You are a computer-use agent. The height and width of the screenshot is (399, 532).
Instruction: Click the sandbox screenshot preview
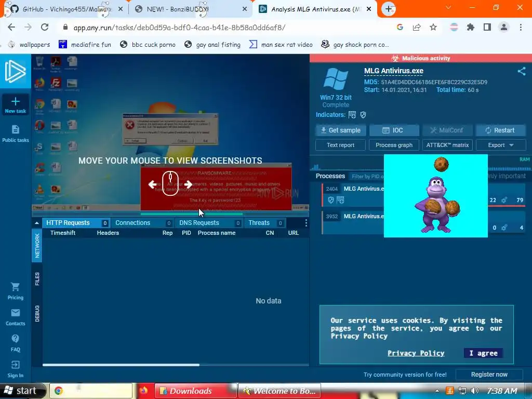pyautogui.click(x=170, y=133)
